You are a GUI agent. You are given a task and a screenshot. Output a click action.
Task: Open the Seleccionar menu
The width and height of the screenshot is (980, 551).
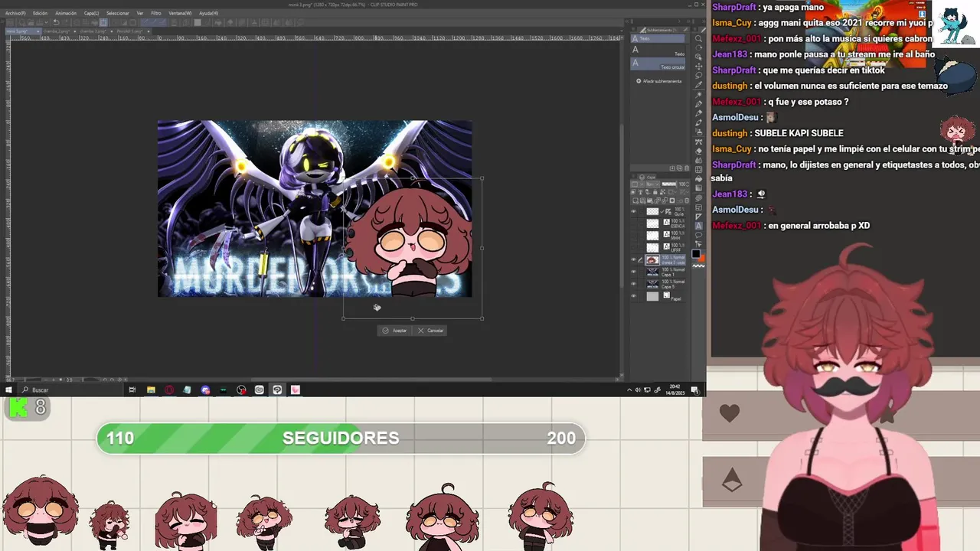tap(117, 13)
